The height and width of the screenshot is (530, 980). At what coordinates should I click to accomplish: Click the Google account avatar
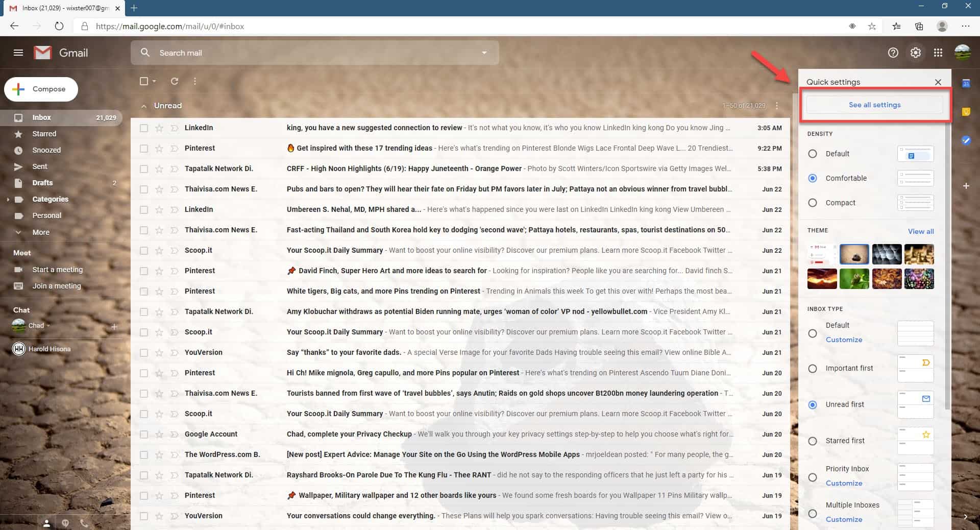pyautogui.click(x=962, y=53)
